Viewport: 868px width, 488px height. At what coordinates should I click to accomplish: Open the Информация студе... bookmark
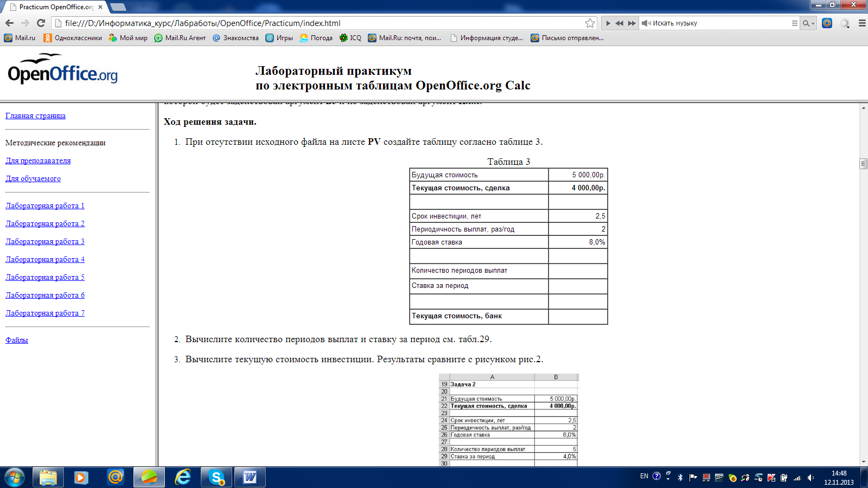(487, 38)
